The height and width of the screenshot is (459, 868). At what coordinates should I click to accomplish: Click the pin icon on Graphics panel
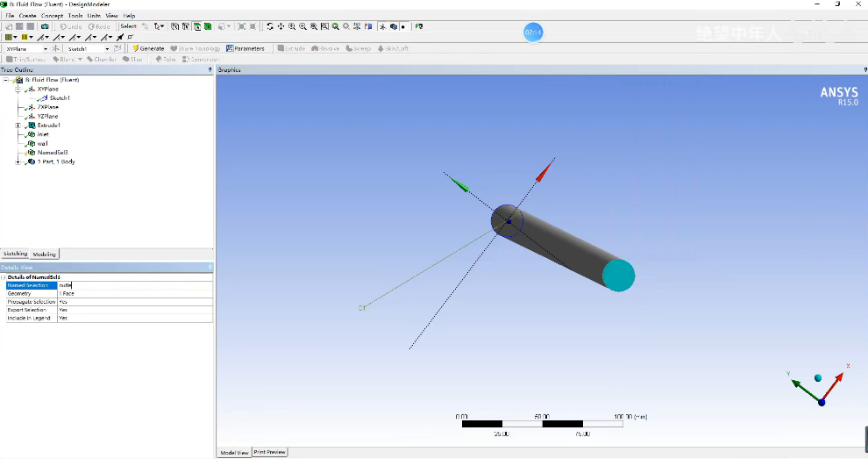pos(865,70)
